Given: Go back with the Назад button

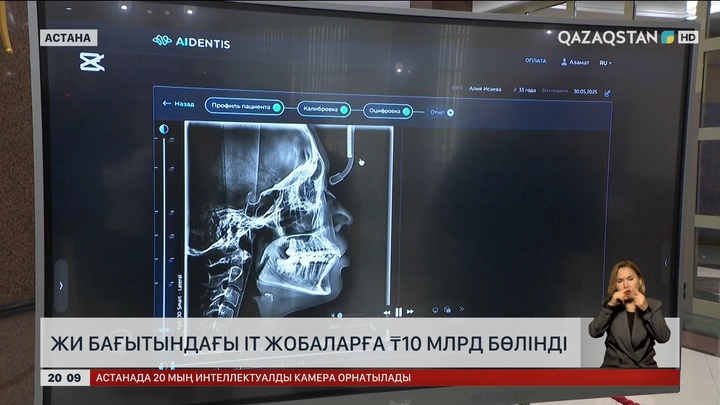Looking at the screenshot, I should [x=179, y=103].
